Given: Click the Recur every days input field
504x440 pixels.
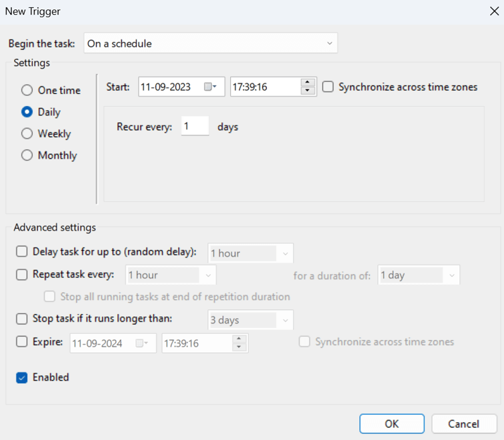Looking at the screenshot, I should [195, 126].
